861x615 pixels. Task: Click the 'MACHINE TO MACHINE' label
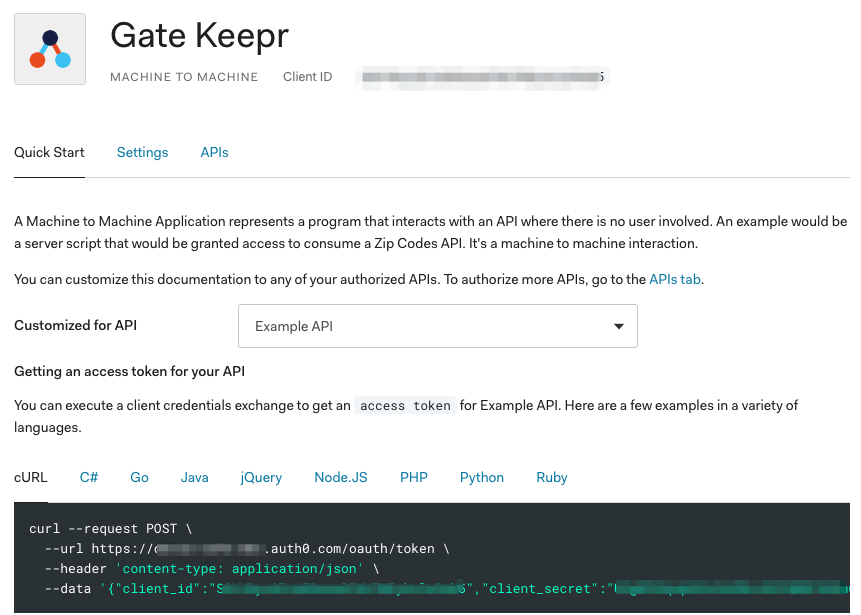[184, 77]
